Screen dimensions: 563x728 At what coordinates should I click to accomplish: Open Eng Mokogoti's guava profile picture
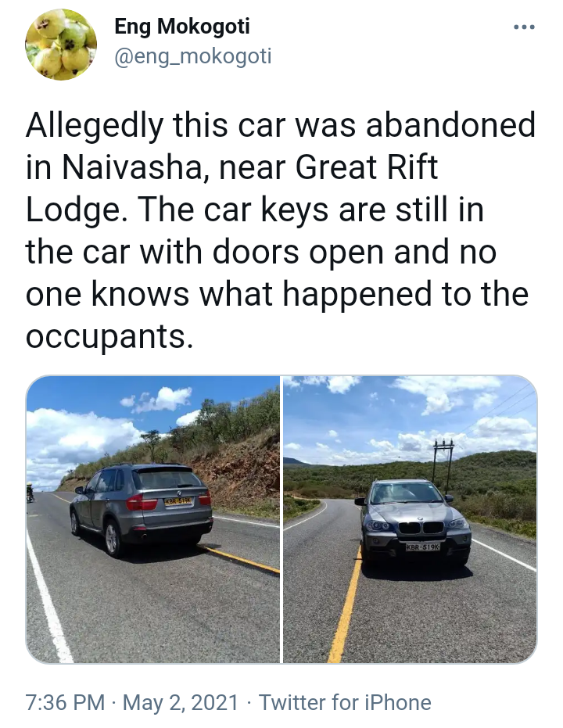point(61,44)
